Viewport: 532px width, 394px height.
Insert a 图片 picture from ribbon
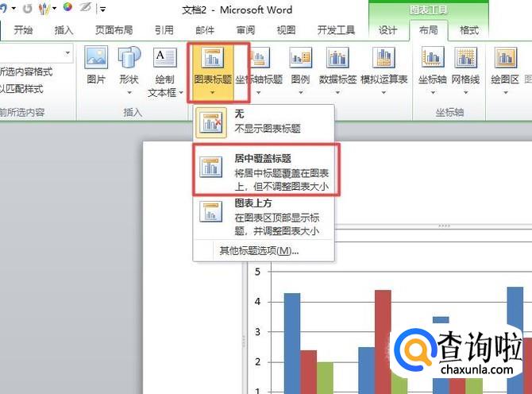pos(96,64)
